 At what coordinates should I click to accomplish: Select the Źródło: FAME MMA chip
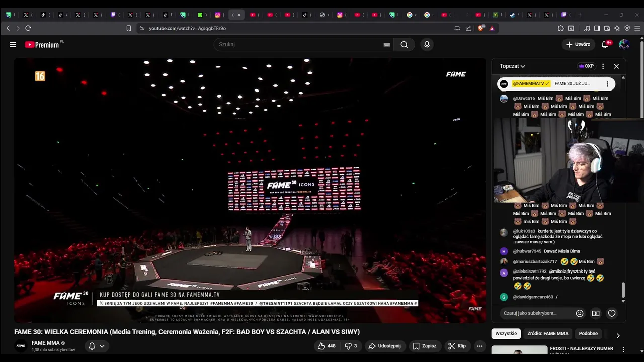548,333
